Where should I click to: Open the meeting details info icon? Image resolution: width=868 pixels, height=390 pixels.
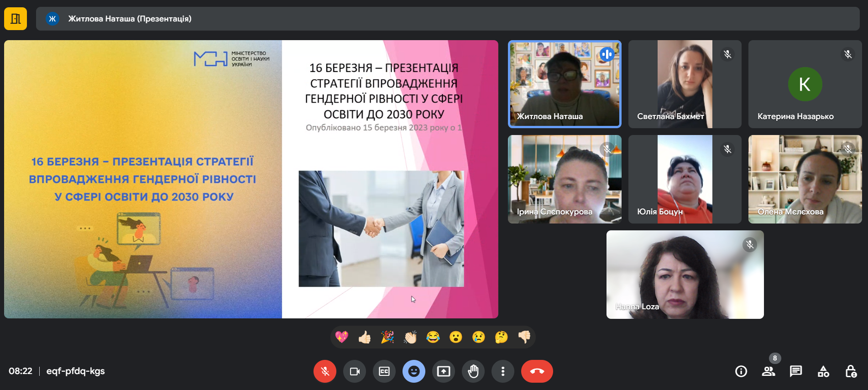(x=741, y=371)
